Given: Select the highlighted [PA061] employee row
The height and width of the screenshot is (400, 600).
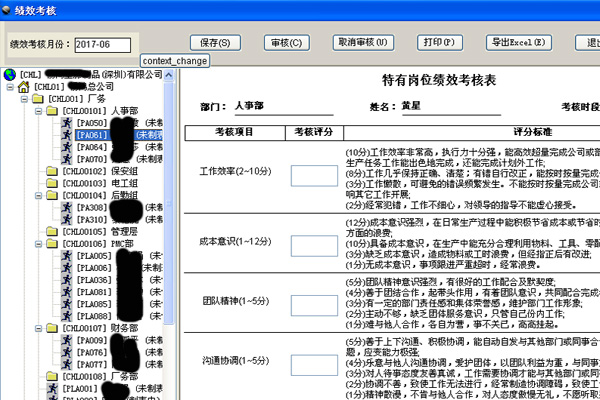Looking at the screenshot, I should (x=119, y=135).
